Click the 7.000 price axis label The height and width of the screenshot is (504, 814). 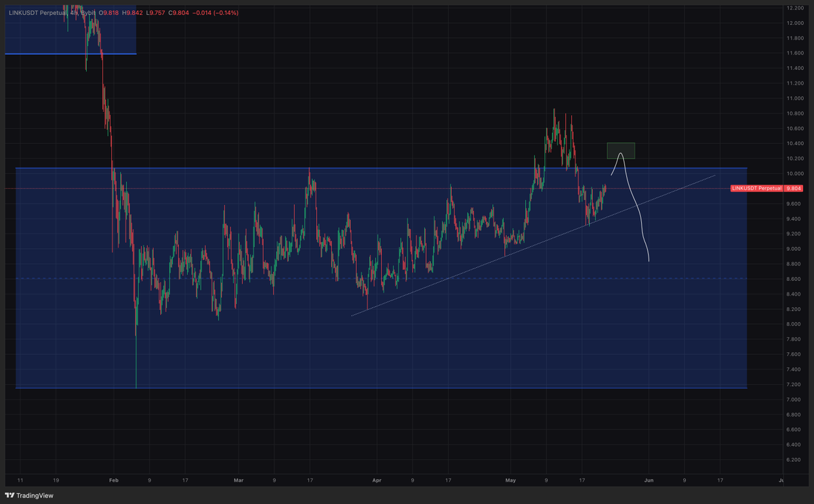coord(794,400)
